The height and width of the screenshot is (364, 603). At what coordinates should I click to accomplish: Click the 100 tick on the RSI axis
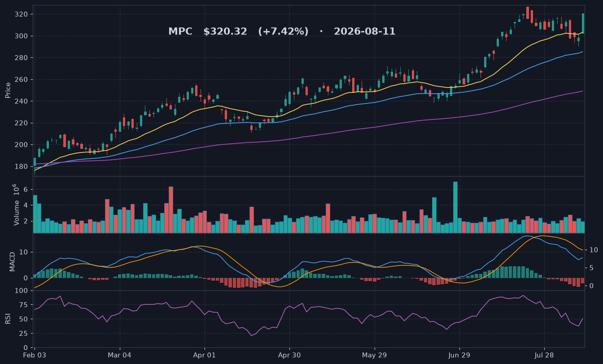point(22,291)
